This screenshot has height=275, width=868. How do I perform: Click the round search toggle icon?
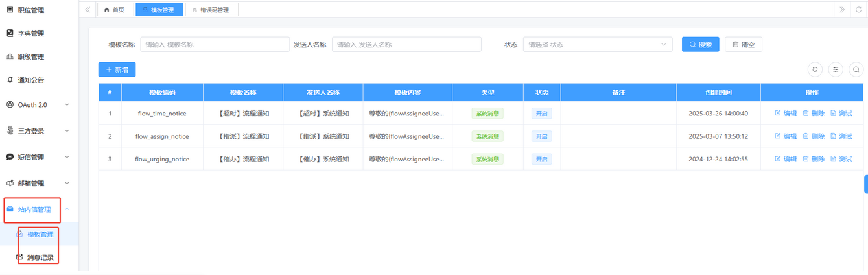[x=856, y=69]
